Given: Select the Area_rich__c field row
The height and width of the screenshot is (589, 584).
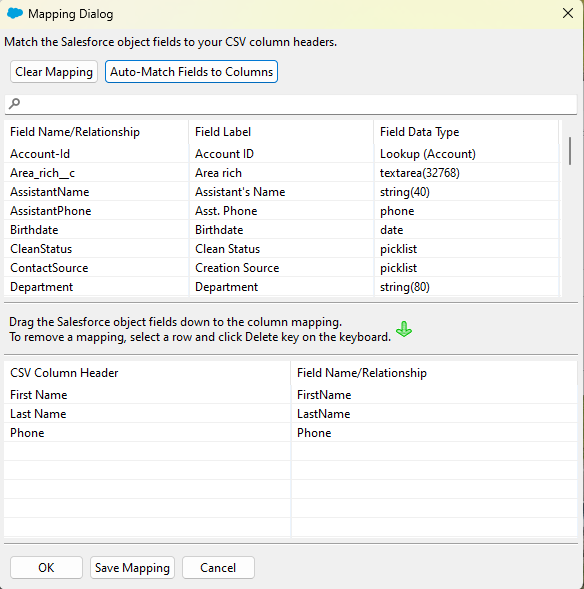Looking at the screenshot, I should pos(281,173).
